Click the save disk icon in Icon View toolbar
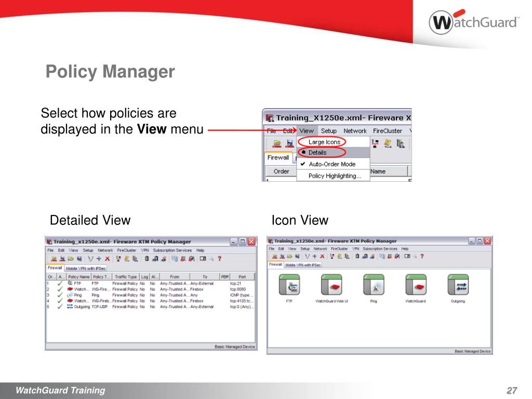 tap(298, 256)
